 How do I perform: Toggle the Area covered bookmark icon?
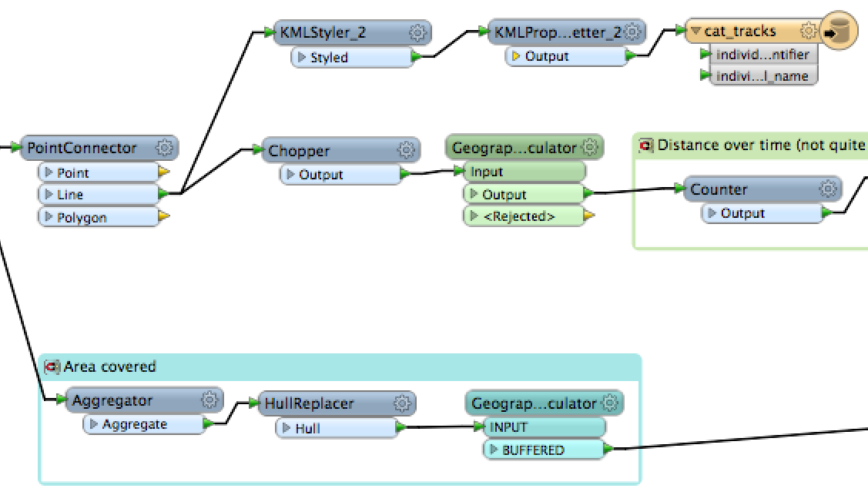pos(52,366)
